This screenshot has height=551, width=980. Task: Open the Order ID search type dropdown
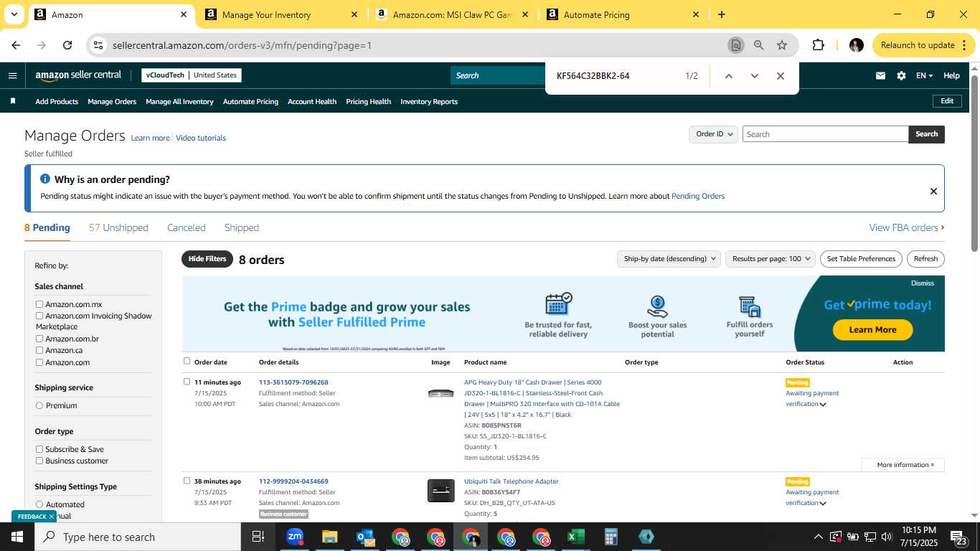pos(714,134)
